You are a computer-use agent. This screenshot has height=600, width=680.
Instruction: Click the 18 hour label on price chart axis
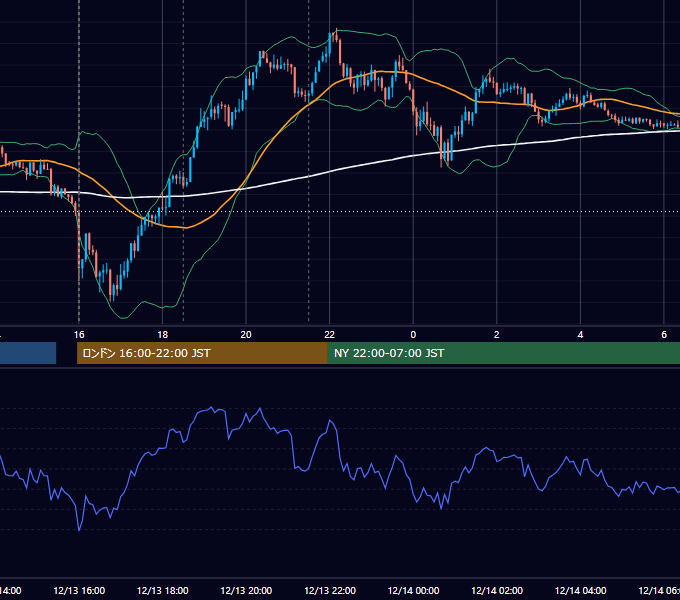click(163, 335)
